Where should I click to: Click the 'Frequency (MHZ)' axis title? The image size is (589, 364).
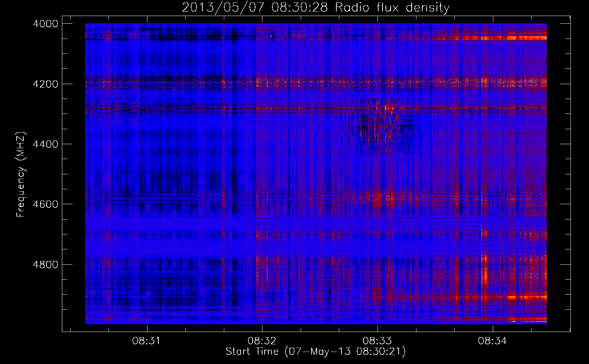(21, 175)
